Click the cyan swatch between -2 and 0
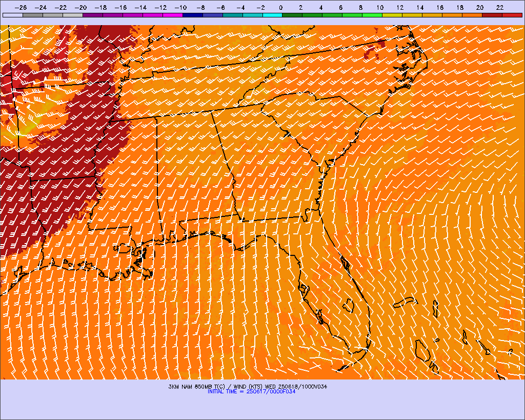 273,15
